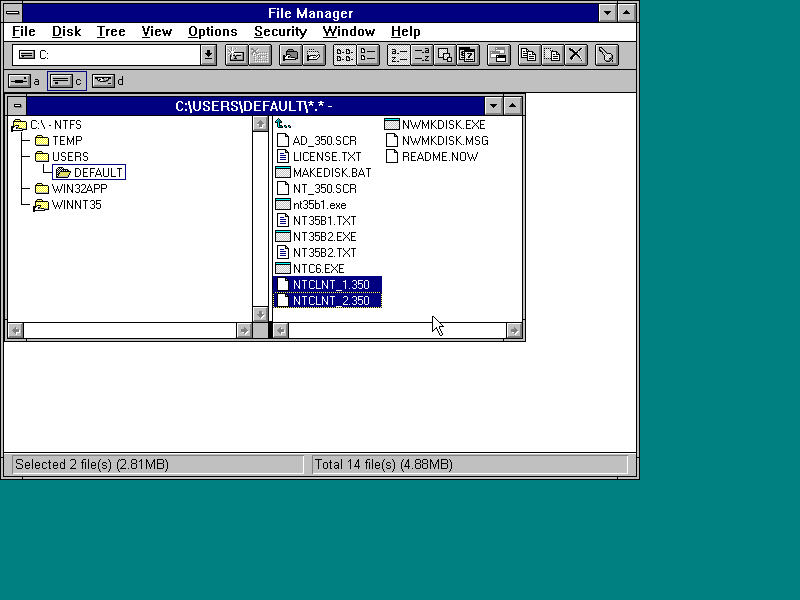This screenshot has width=800, height=600.
Task: Click tree pane horizontal scroll left arrow
Action: pos(16,331)
